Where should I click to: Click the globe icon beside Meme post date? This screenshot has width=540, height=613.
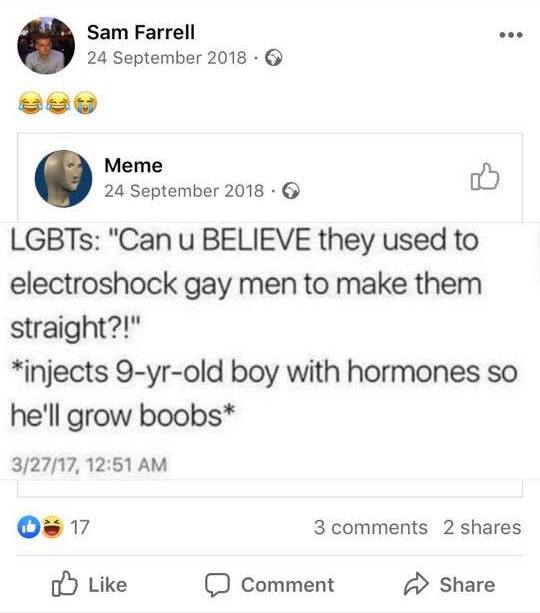click(x=291, y=191)
